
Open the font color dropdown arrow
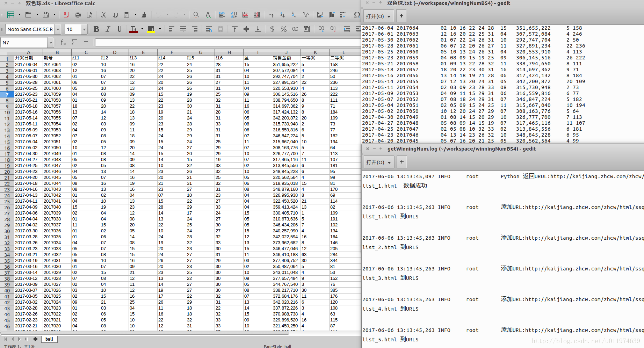click(142, 29)
